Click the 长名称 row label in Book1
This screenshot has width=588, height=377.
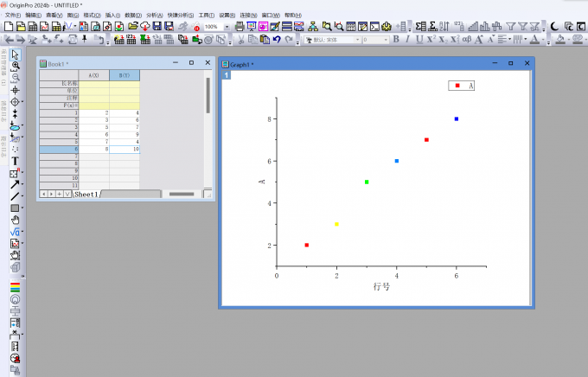59,83
